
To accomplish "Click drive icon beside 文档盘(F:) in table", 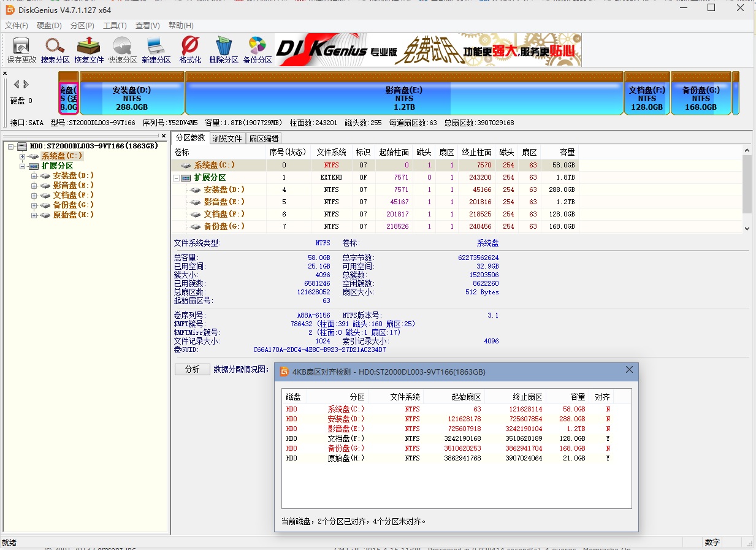I will click(196, 214).
